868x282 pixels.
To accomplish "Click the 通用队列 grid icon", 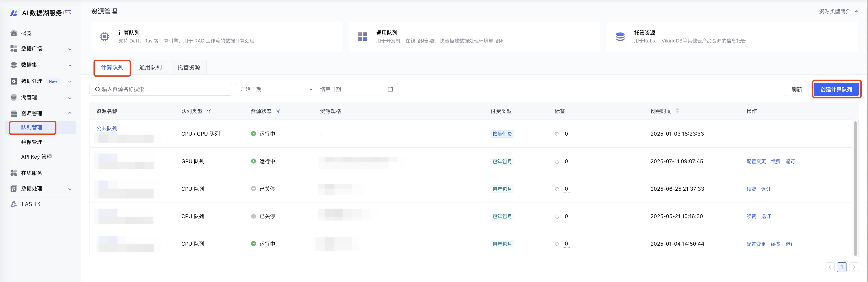I will tap(362, 36).
